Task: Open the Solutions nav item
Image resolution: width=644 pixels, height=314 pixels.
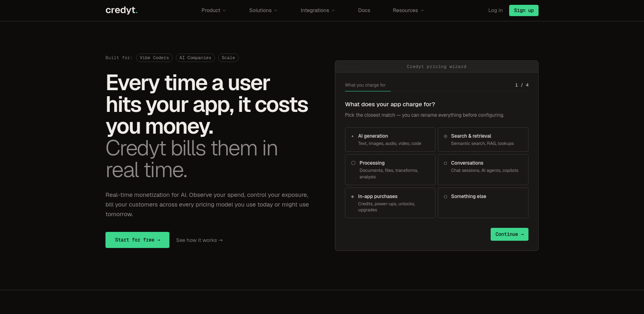Action: click(x=263, y=10)
